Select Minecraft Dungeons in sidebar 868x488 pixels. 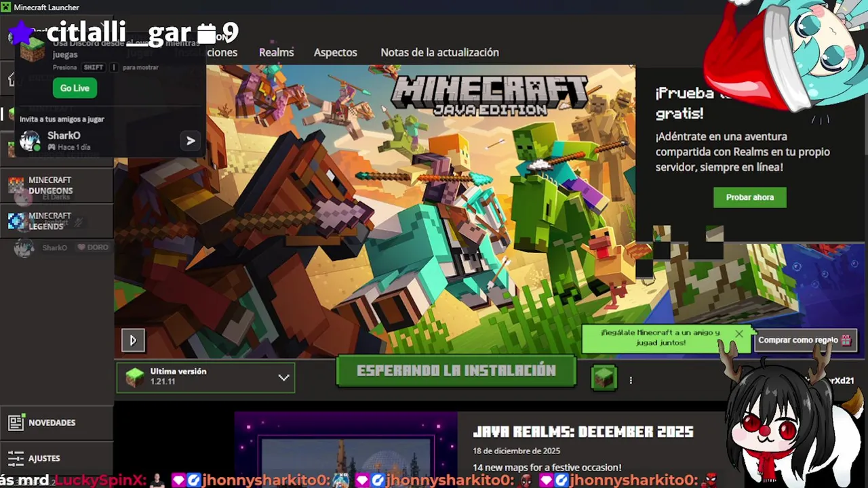pos(57,185)
